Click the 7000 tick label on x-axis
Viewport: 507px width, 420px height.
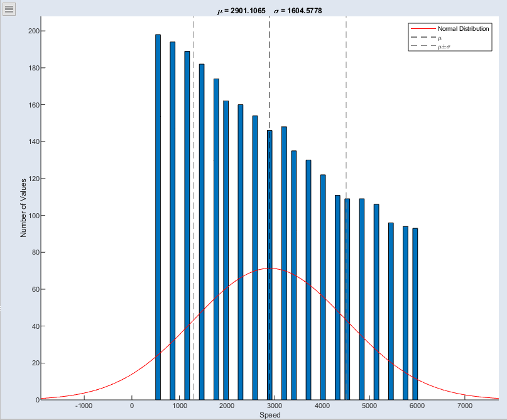(464, 406)
